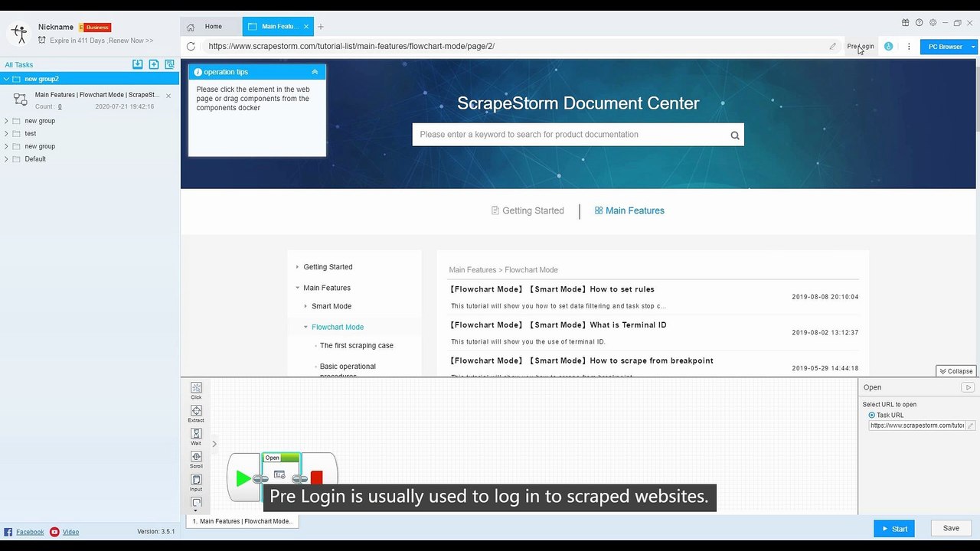This screenshot has height=551, width=980.
Task: Click the task Count value 0
Action: (60, 107)
